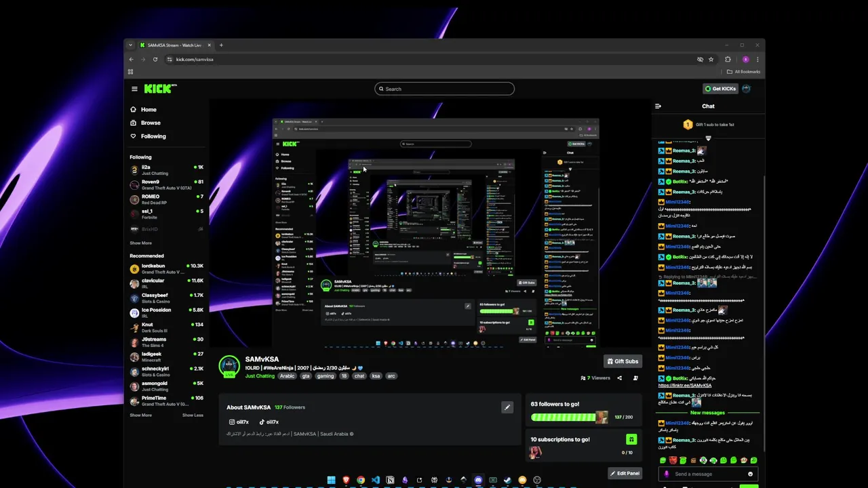Focus the Kick Search field
Image resolution: width=868 pixels, height=488 pixels.
coord(444,89)
